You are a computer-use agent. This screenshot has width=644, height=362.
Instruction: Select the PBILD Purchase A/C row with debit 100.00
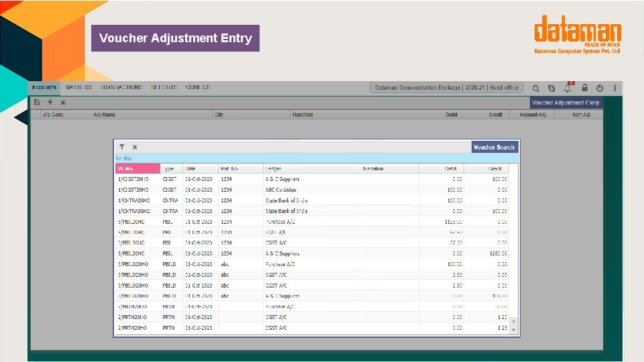pos(312,264)
